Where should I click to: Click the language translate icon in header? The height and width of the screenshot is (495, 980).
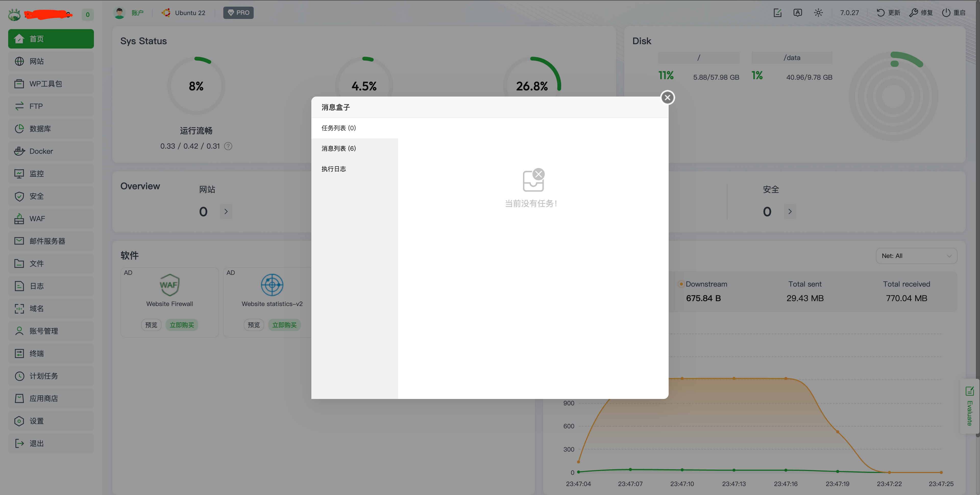point(797,13)
